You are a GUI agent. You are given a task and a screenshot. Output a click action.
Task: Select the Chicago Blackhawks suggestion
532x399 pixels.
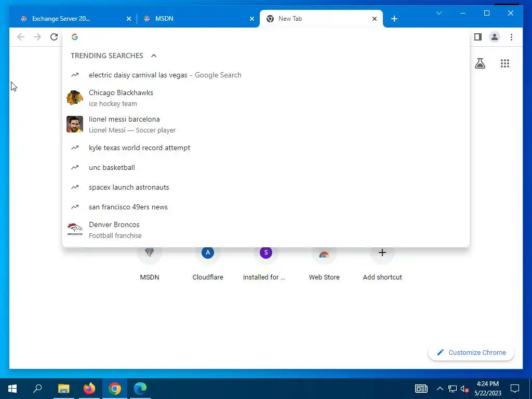(x=266, y=98)
